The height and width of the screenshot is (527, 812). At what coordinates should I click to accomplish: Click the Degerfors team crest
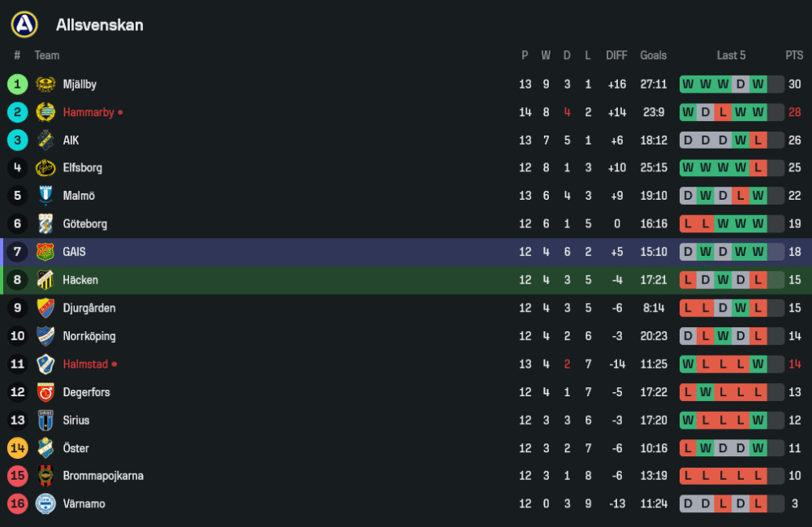(45, 392)
